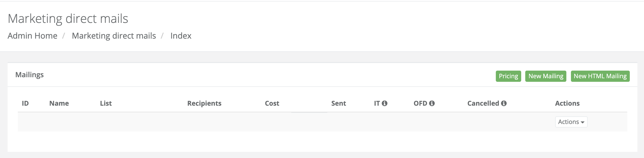Open the Pricing page
The width and height of the screenshot is (644, 158).
[508, 76]
